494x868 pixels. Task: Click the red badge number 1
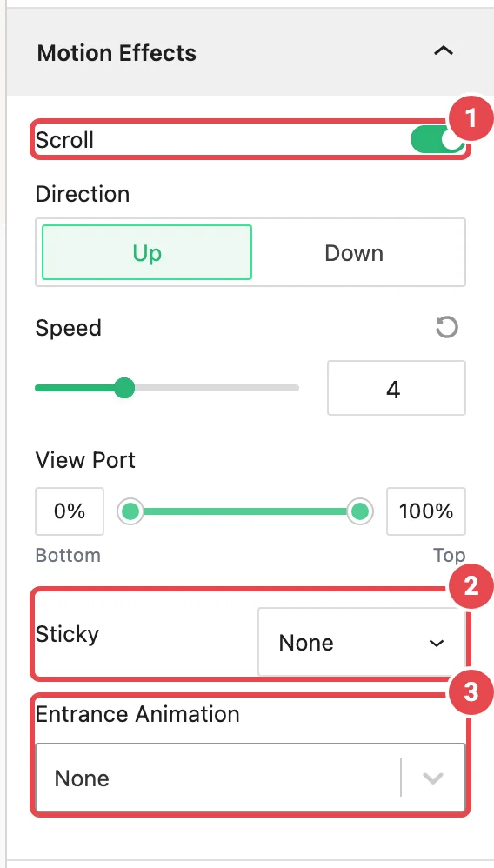(470, 119)
